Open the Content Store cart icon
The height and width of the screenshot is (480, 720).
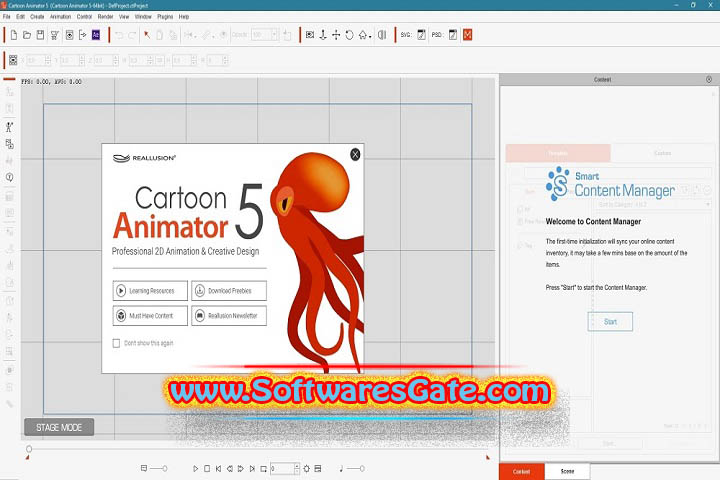[x=55, y=35]
